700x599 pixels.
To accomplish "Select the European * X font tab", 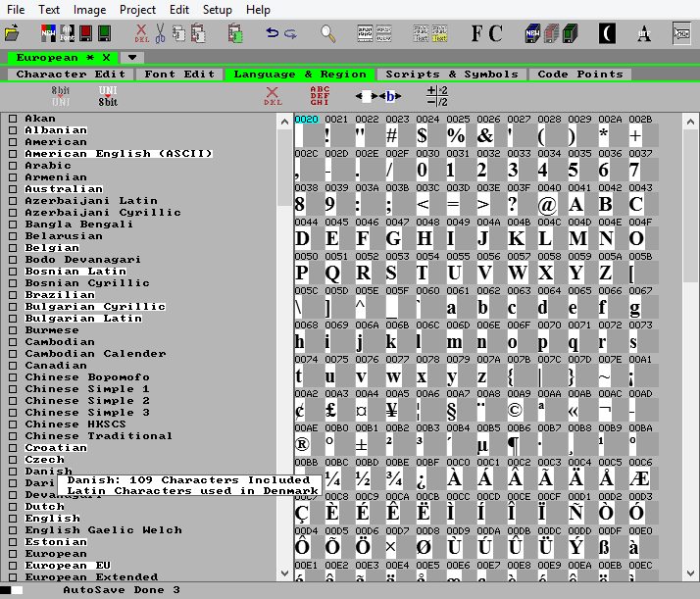I will tap(63, 58).
